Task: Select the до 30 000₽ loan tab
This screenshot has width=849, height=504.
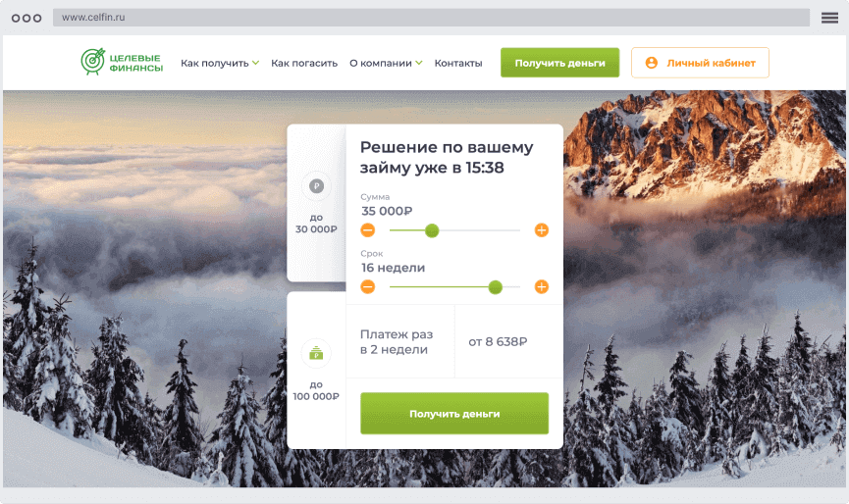Action: tap(316, 203)
